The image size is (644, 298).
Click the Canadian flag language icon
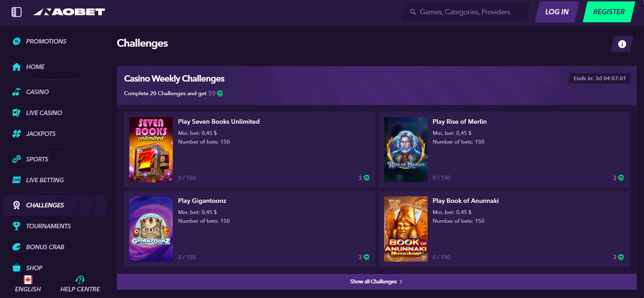28,280
